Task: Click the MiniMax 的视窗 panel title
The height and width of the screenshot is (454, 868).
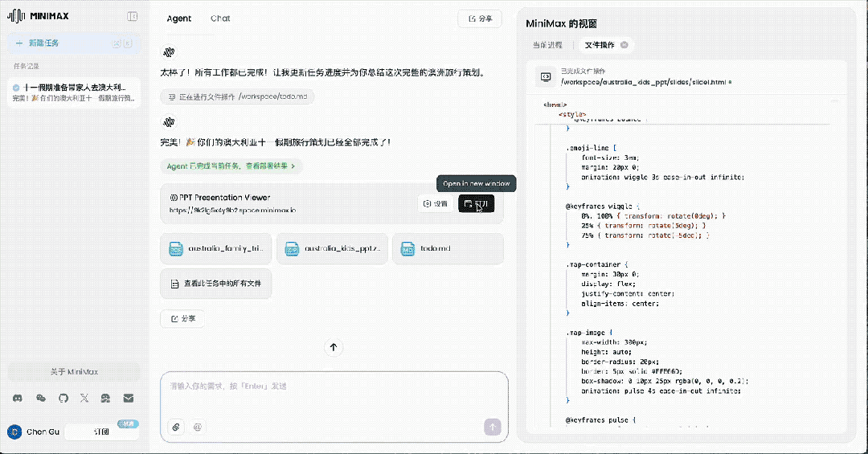Action: coord(561,24)
